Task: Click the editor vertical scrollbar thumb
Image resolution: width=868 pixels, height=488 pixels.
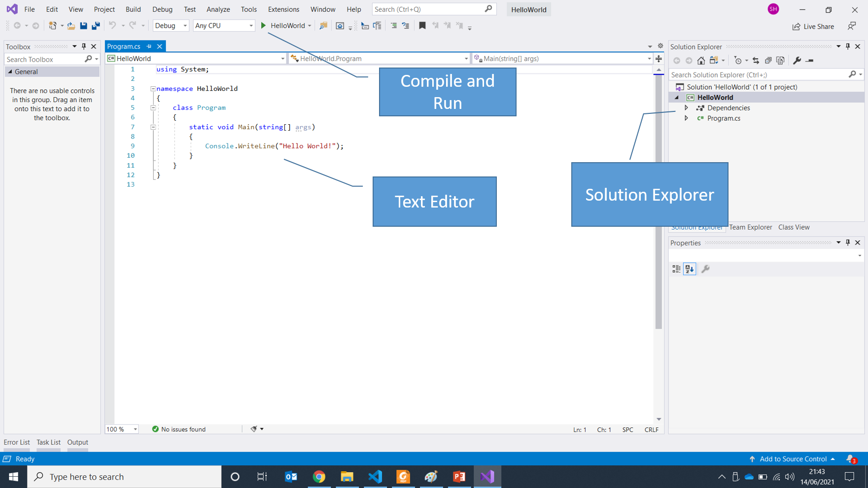Action: (659, 202)
